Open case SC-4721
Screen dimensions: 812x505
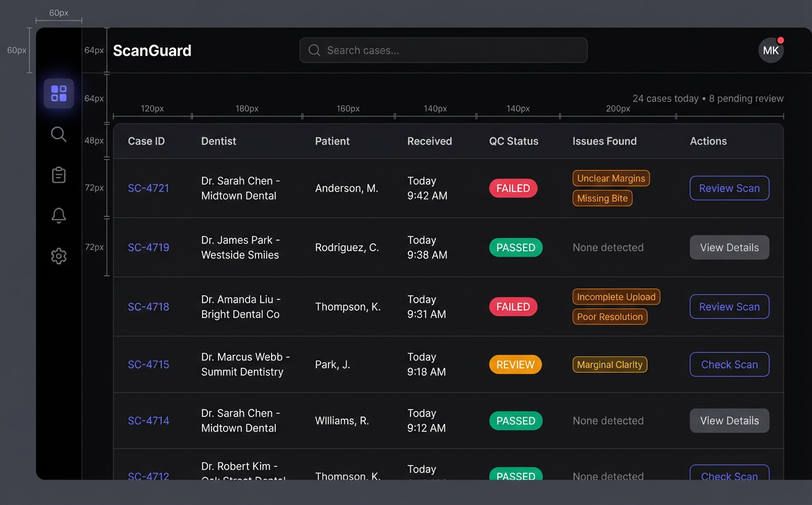pyautogui.click(x=149, y=188)
